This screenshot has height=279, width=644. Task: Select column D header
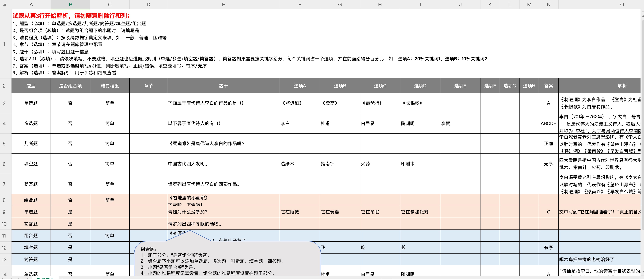click(x=148, y=5)
